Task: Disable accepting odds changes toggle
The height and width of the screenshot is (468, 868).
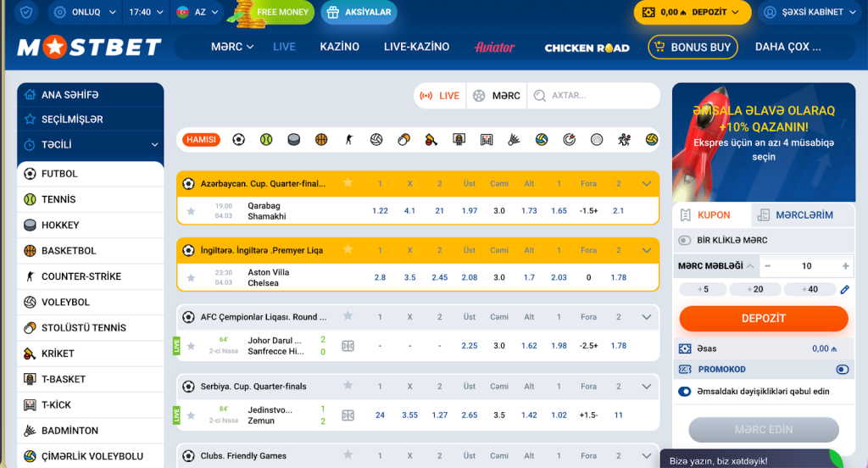Action: coord(685,392)
